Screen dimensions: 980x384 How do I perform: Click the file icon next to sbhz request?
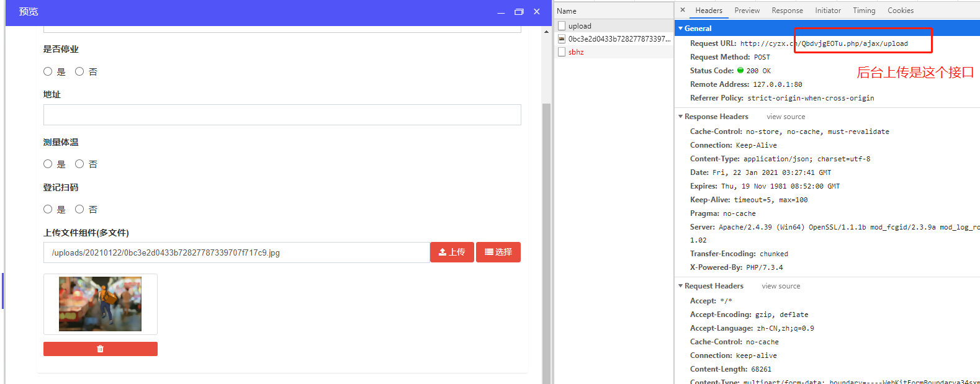point(562,52)
